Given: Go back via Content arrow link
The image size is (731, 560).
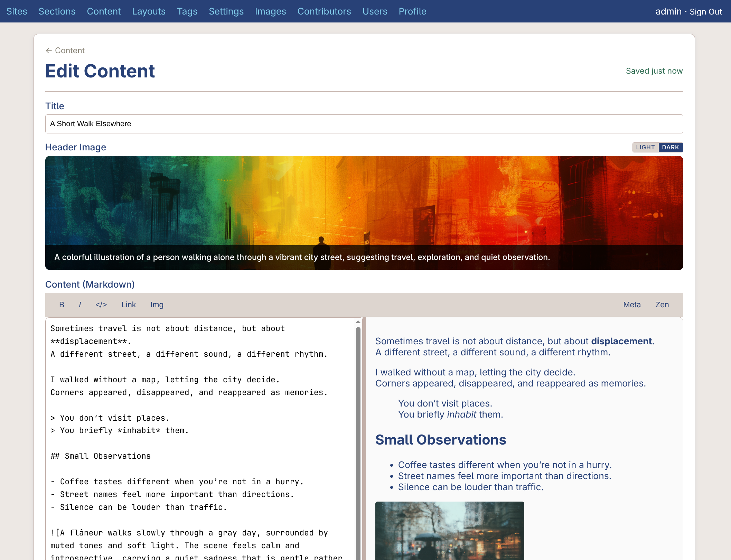Looking at the screenshot, I should pyautogui.click(x=65, y=50).
